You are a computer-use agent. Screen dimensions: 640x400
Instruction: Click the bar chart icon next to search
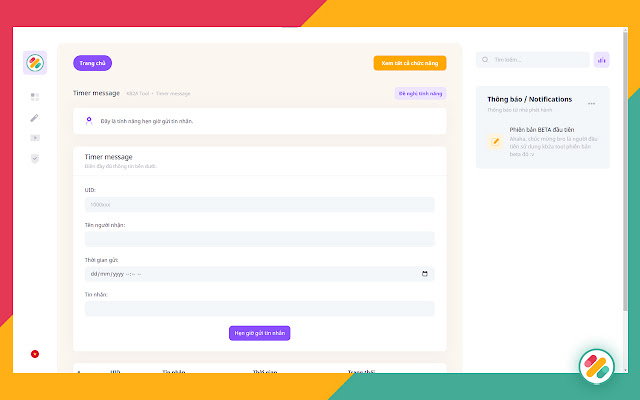[x=601, y=60]
